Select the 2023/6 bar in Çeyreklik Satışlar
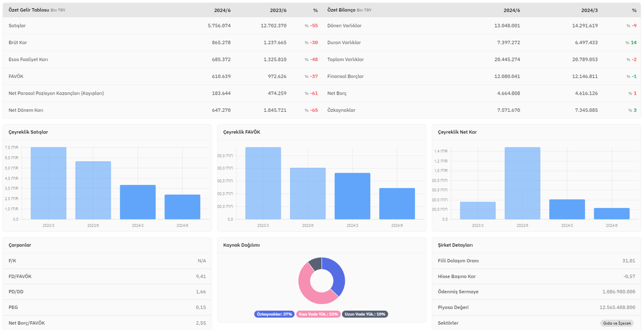Screen dimensions: 644x330 (x=93, y=190)
